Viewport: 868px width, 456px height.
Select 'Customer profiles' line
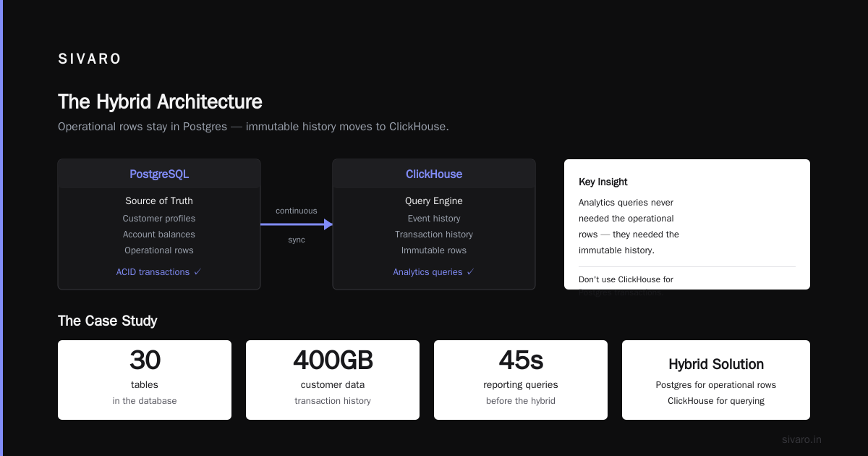pyautogui.click(x=159, y=219)
